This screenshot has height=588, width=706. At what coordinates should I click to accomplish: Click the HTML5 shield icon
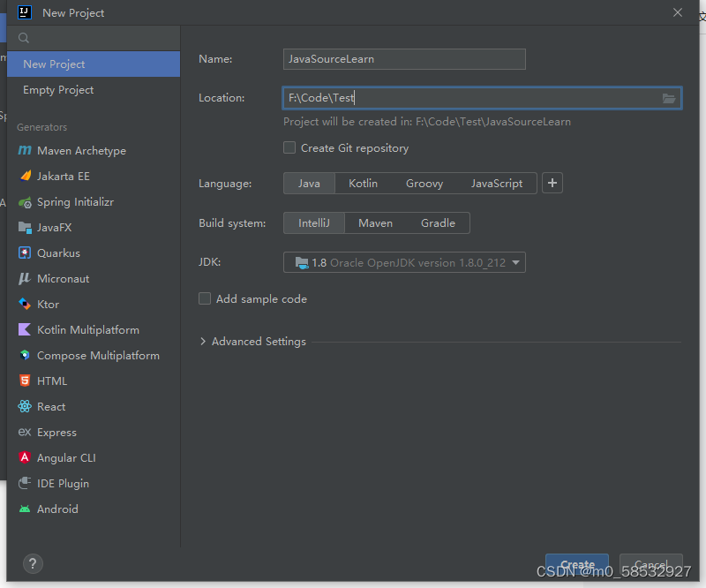25,381
